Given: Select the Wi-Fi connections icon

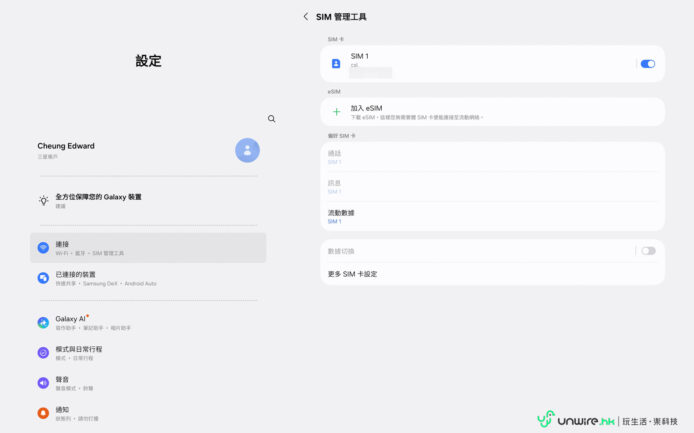Looking at the screenshot, I should click(x=43, y=247).
